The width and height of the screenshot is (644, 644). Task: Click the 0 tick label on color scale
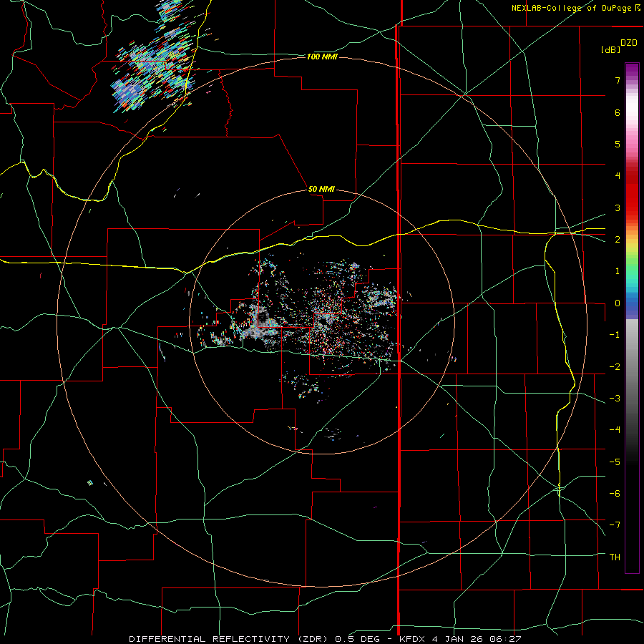618,303
